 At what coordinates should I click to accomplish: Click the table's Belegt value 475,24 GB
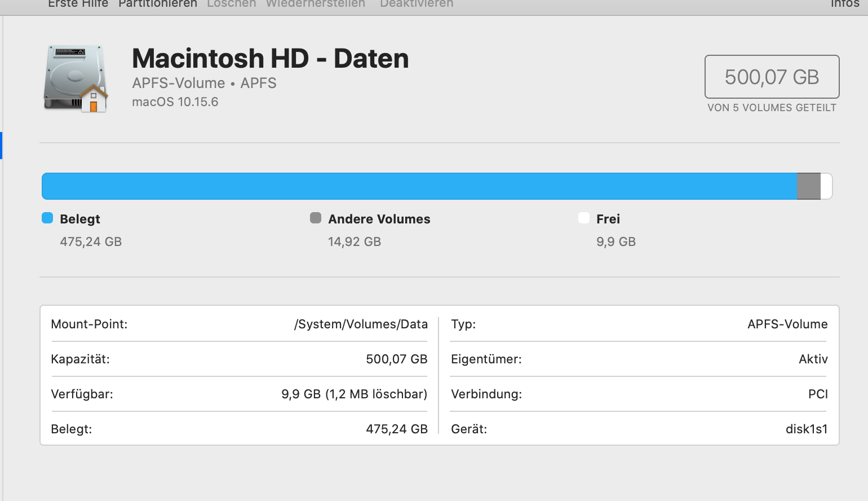[397, 429]
